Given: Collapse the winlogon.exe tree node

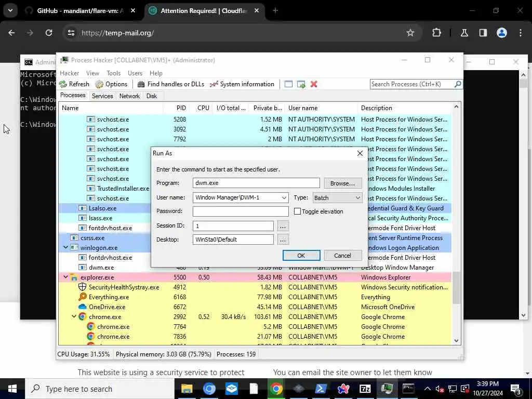Looking at the screenshot, I should [65, 248].
